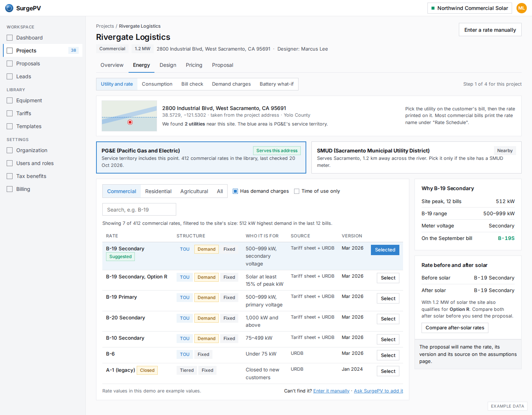This screenshot has width=532, height=415.
Task: Show Agricultural rates filter tab
Action: [194, 191]
